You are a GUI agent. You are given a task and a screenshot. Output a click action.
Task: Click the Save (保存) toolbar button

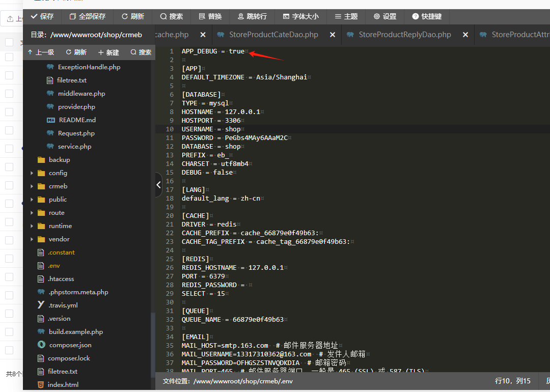(x=42, y=16)
